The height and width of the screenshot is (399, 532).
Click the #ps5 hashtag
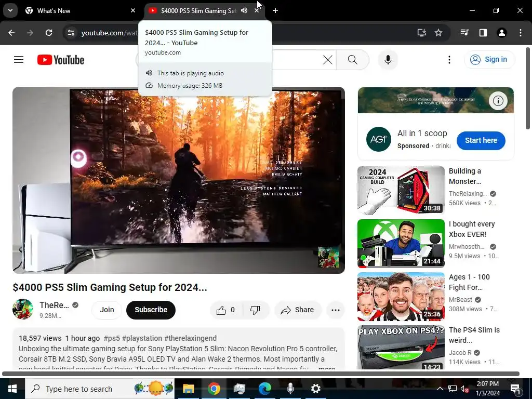(112, 338)
